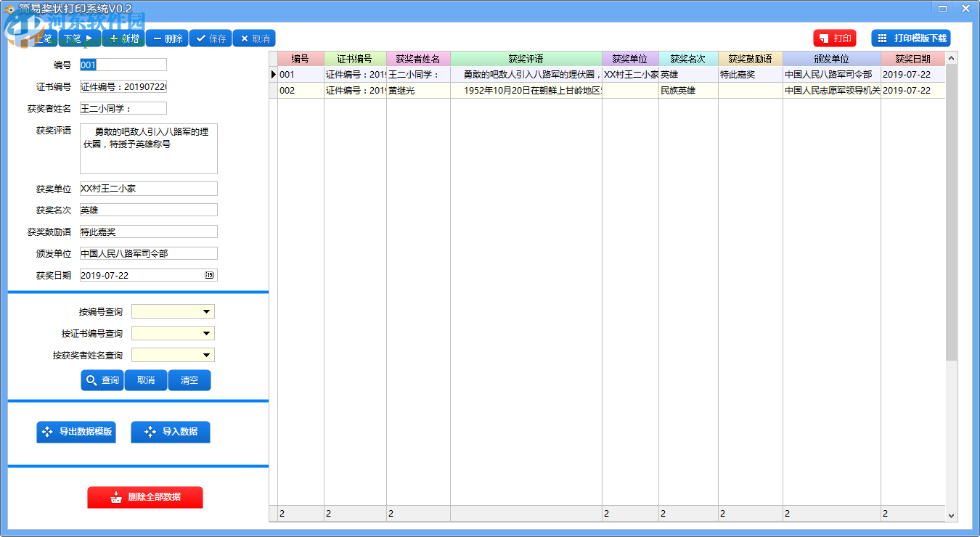Screen dimensions: 980x537
Task: Expand the 按获奖者姓名查询 dropdown
Action: pyautogui.click(x=207, y=356)
